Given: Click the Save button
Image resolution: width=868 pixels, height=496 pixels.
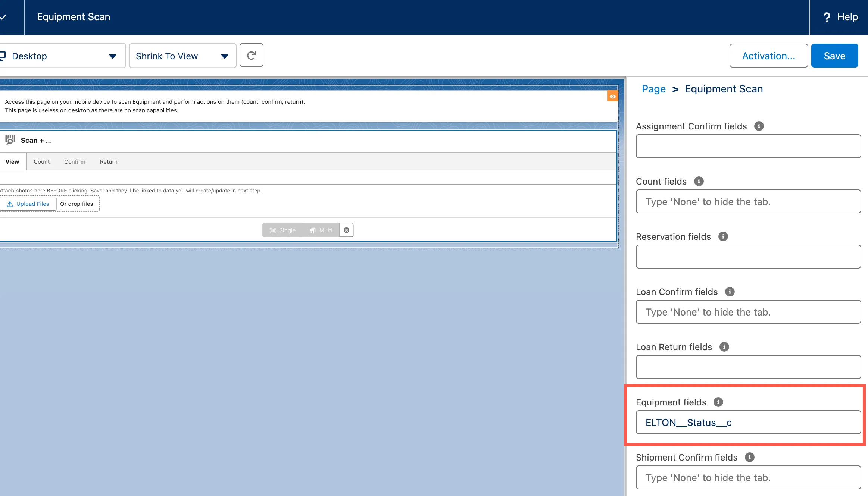Looking at the screenshot, I should click(x=834, y=56).
